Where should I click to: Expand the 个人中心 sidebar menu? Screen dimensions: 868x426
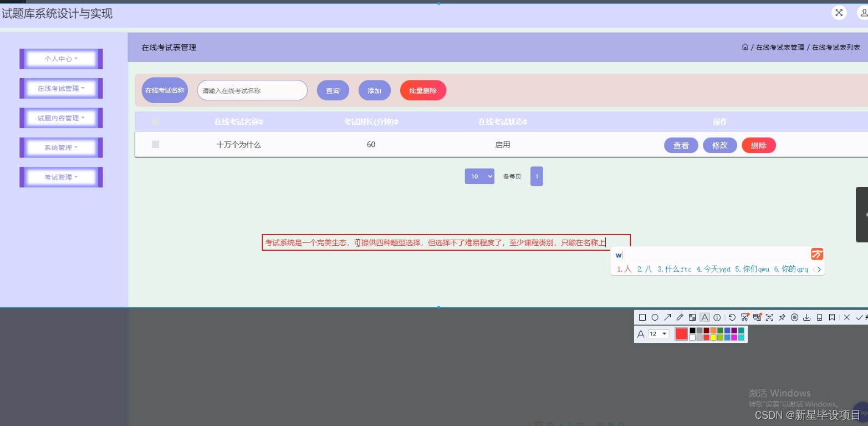point(60,58)
